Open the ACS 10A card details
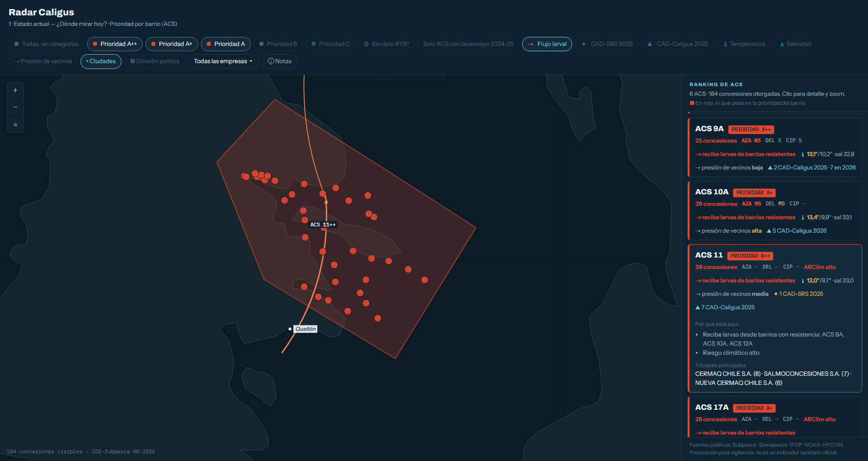 tap(775, 211)
